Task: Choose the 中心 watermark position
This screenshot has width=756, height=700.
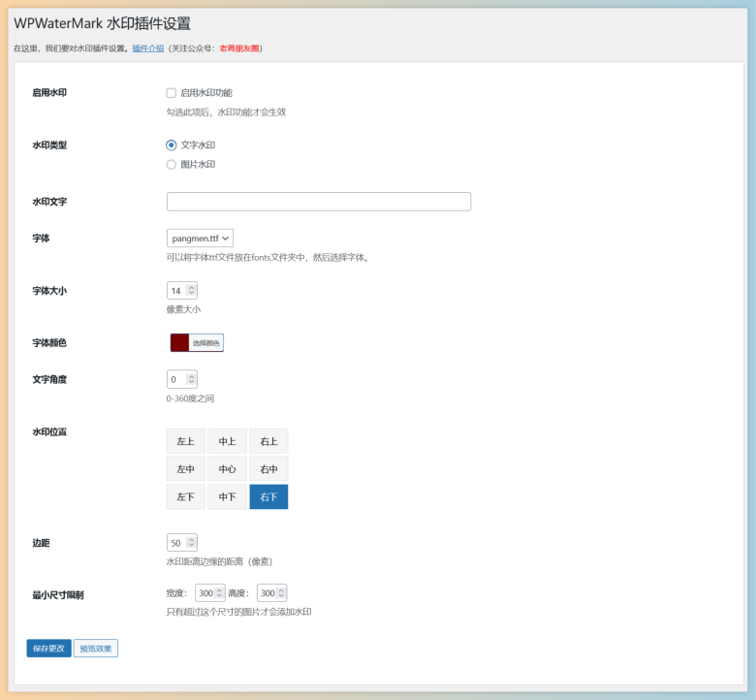Action: click(227, 469)
